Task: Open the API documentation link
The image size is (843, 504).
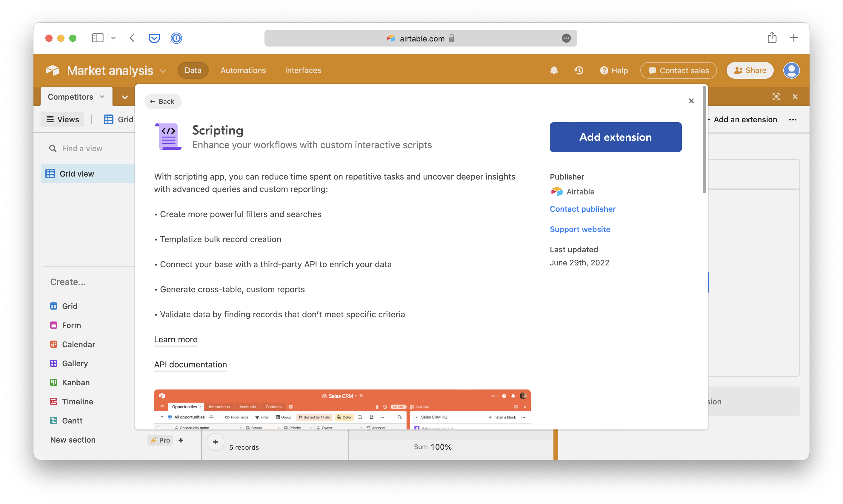Action: pyautogui.click(x=190, y=364)
